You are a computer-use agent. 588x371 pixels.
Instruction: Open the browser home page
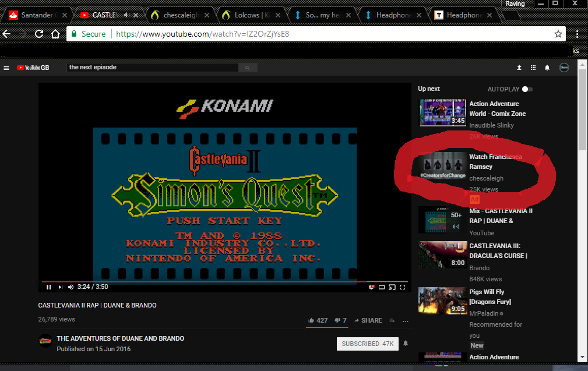point(55,34)
